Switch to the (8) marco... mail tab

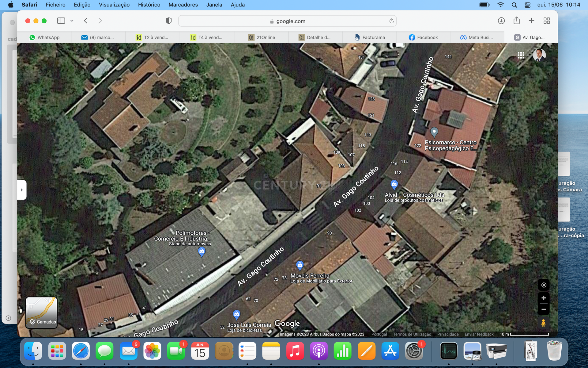(98, 37)
